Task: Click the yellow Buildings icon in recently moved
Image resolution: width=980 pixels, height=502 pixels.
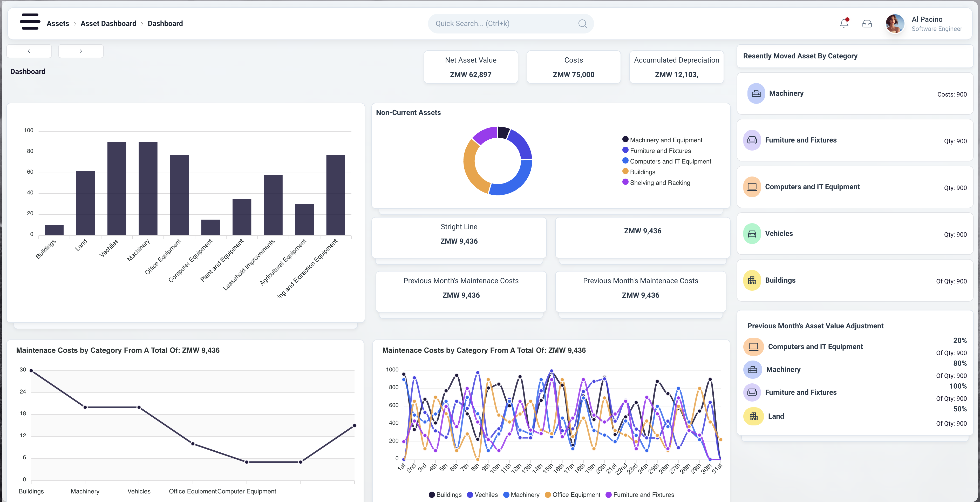Action: (x=752, y=281)
